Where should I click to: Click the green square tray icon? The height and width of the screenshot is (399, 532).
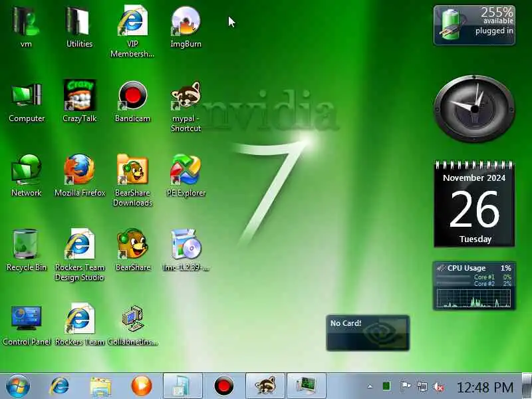point(386,386)
